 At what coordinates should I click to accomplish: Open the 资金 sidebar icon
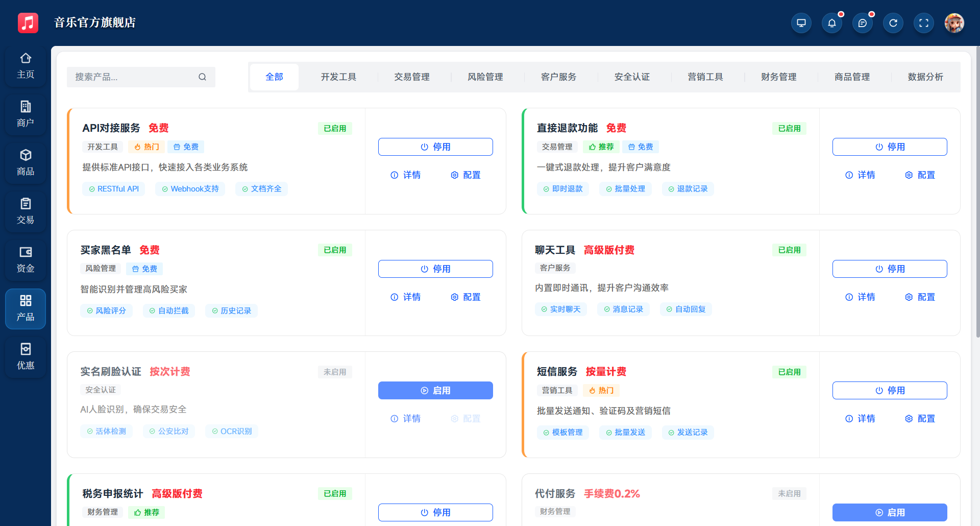(26, 260)
